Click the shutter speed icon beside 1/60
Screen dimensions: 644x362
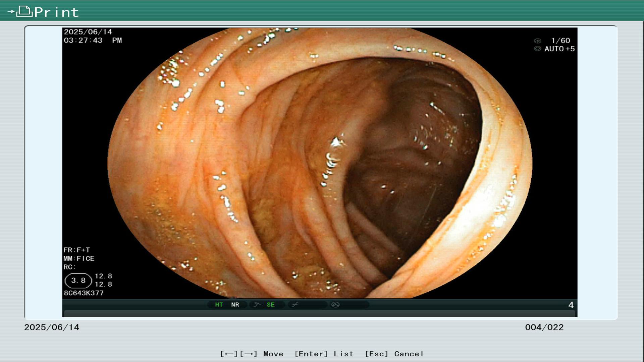pos(537,41)
